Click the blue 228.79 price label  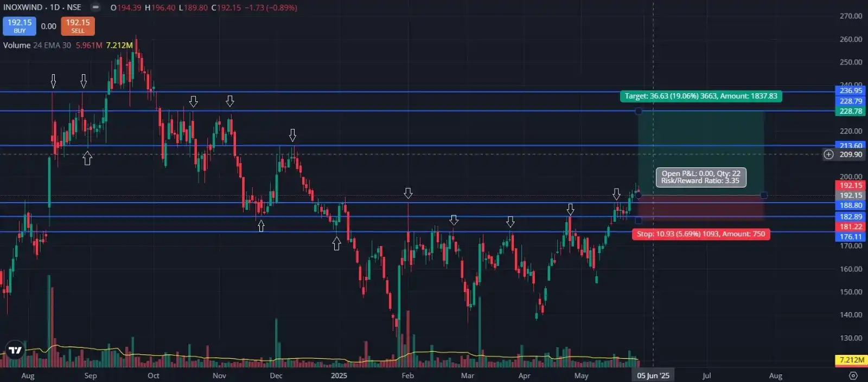tap(851, 101)
